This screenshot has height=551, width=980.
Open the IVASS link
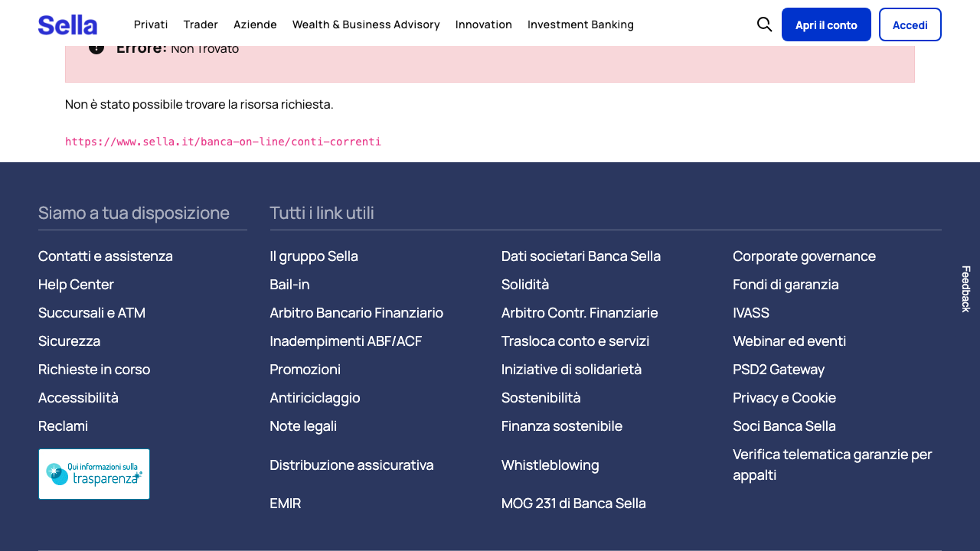751,312
